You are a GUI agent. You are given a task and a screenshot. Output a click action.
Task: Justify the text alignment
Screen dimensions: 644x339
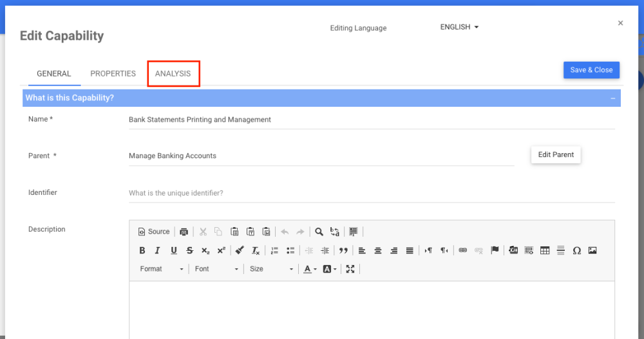[410, 250]
